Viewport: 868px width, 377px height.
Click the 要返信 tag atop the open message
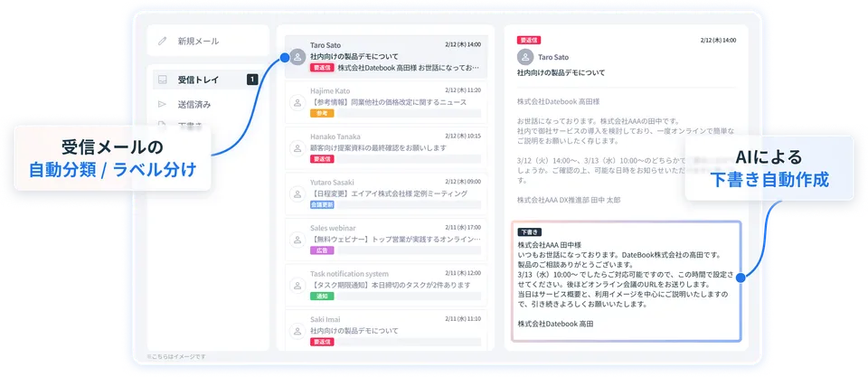tap(529, 41)
